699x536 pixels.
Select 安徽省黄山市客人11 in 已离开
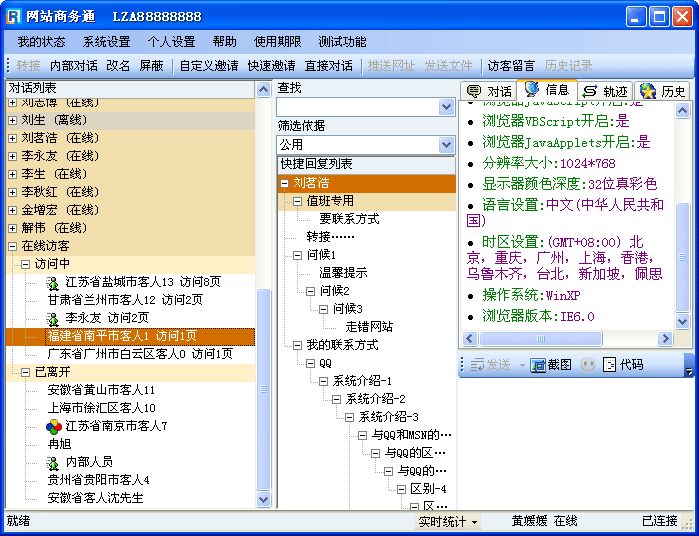[x=101, y=390]
